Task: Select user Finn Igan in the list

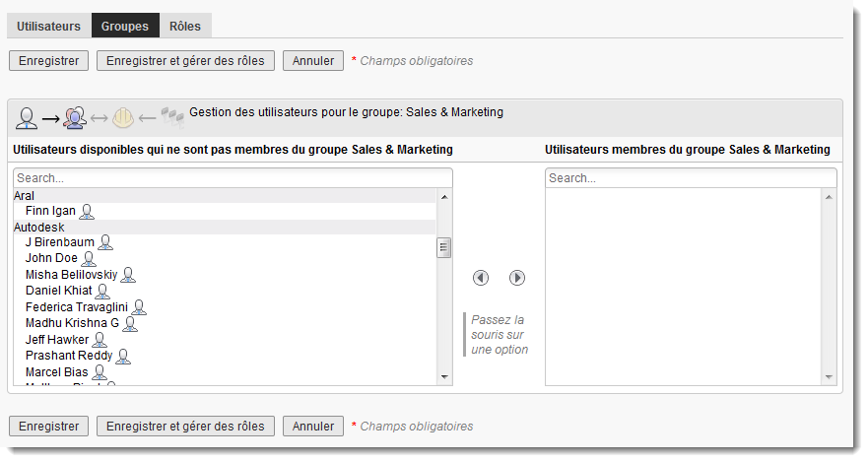Action: pos(50,211)
